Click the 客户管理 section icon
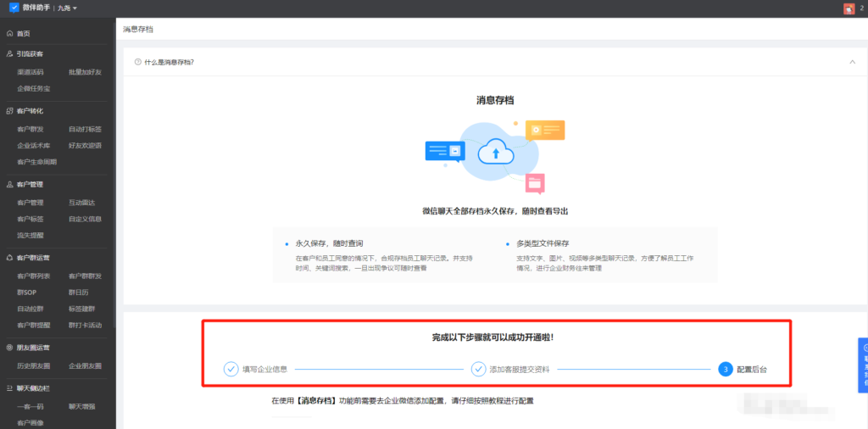The height and width of the screenshot is (429, 868). tap(9, 184)
